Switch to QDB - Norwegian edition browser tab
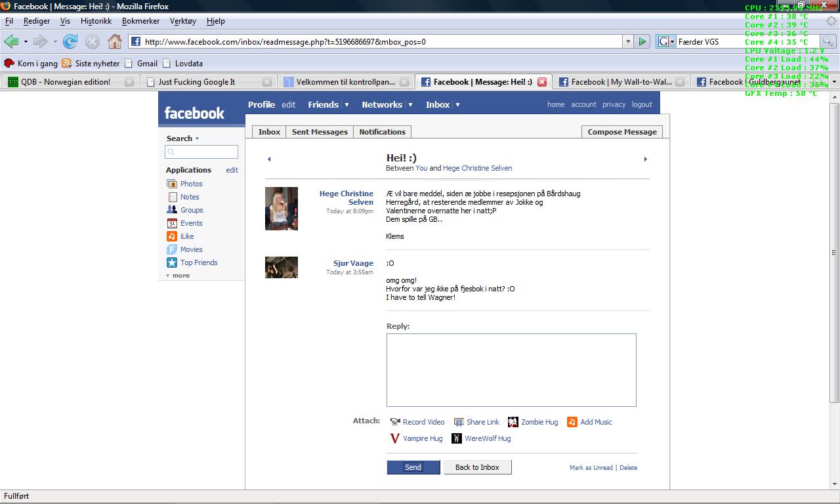The width and height of the screenshot is (840, 504). 69,82
